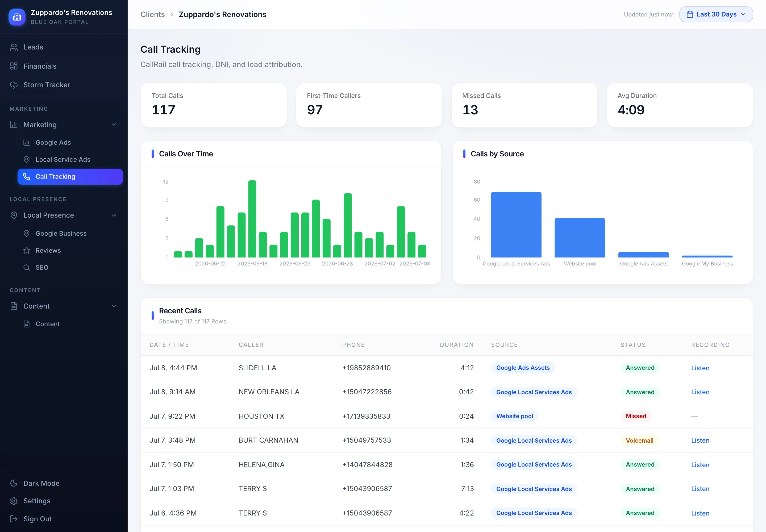Click the Zuppardo's Renovations building logo icon
The height and width of the screenshot is (532, 766).
point(17,17)
